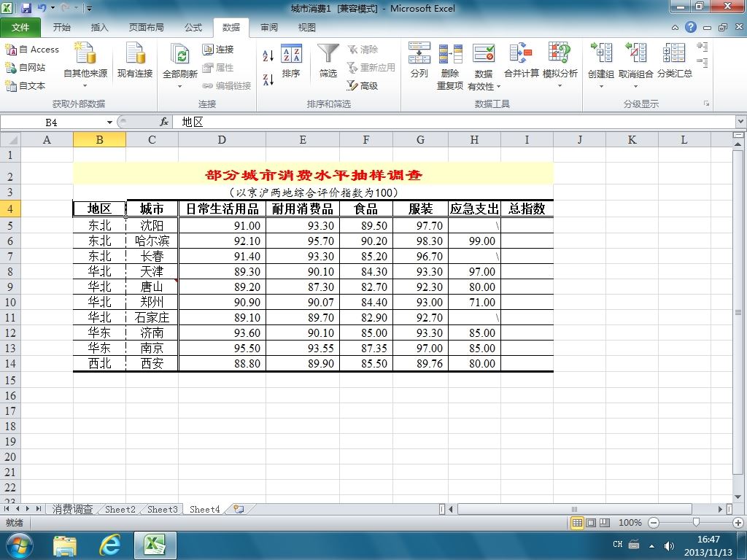
Task: Sort ascending A to Z
Action: [268, 55]
